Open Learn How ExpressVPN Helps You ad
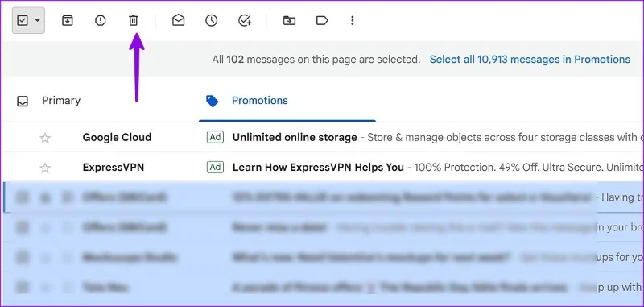 tap(318, 168)
